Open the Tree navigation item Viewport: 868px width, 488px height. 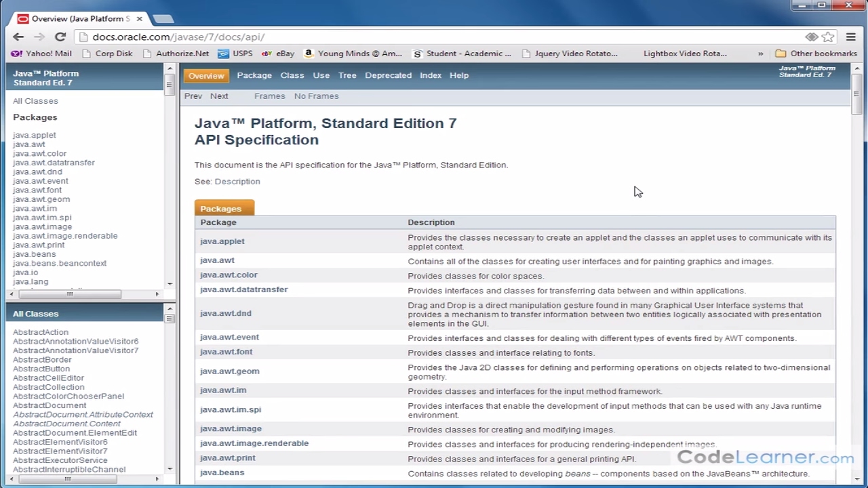click(347, 75)
